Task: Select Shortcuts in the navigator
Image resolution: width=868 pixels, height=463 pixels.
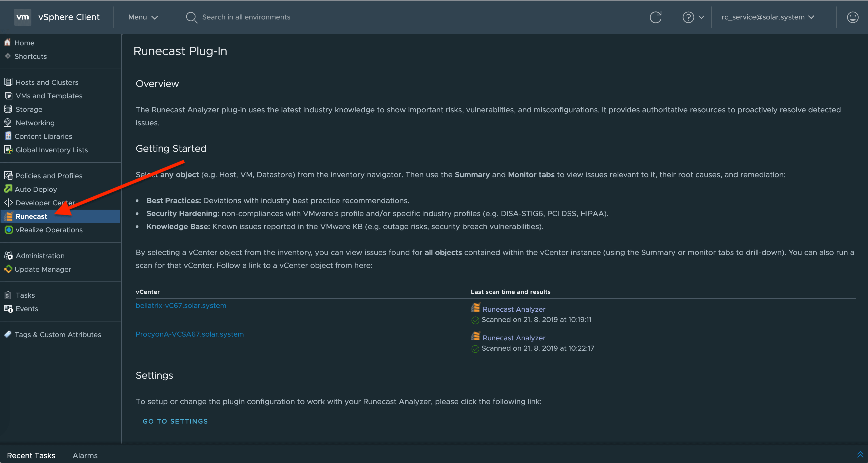Action: coord(31,56)
